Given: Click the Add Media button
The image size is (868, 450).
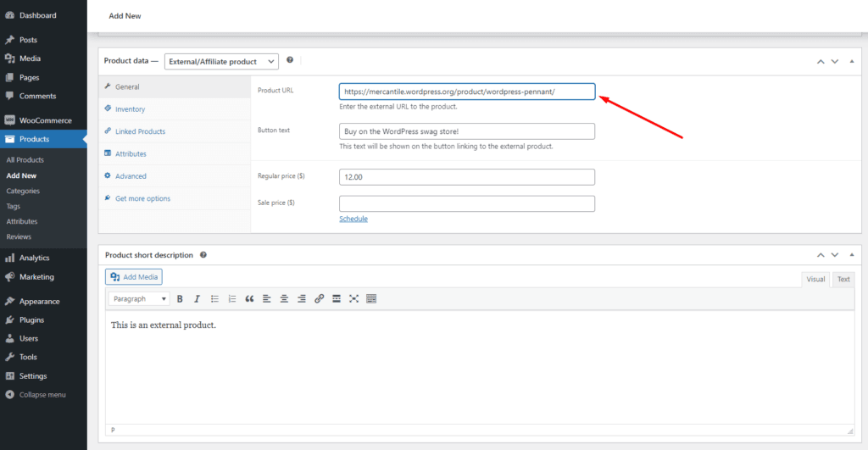Looking at the screenshot, I should pos(134,277).
